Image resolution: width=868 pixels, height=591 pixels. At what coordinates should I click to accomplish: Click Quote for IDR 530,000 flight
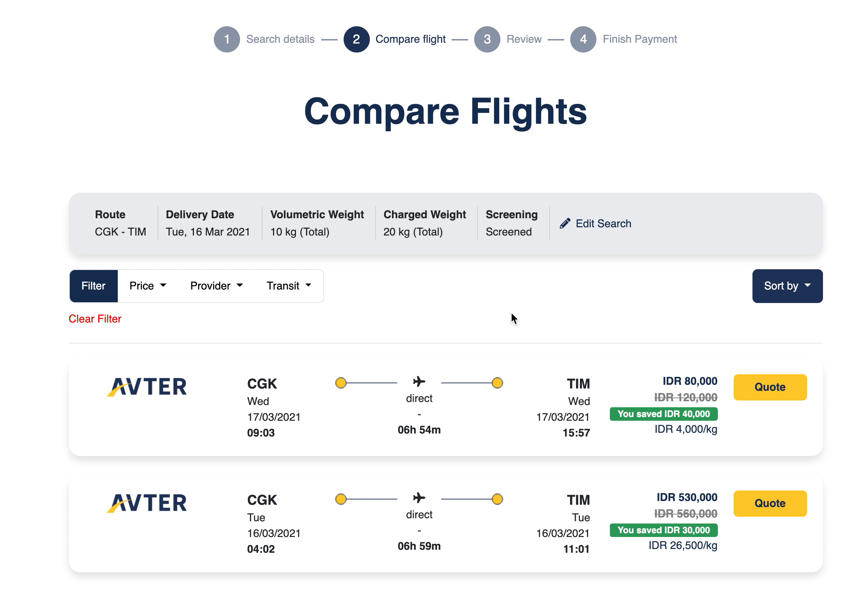770,503
